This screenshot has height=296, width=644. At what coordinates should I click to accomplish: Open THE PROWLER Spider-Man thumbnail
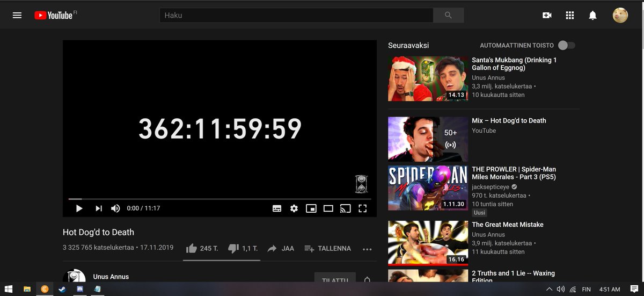[x=428, y=187]
